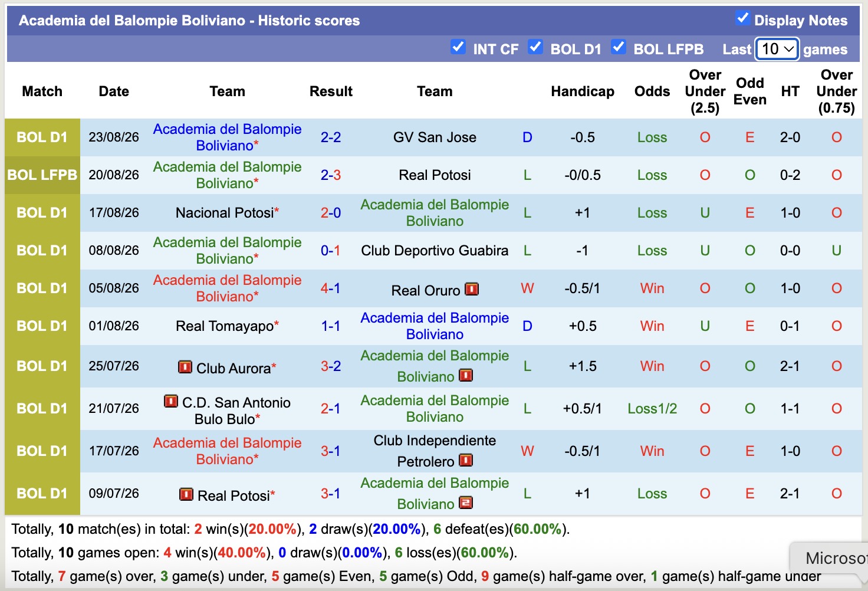Screen dimensions: 868x591
Task: Toggle the INT CF league filter checkbox
Action: point(458,47)
